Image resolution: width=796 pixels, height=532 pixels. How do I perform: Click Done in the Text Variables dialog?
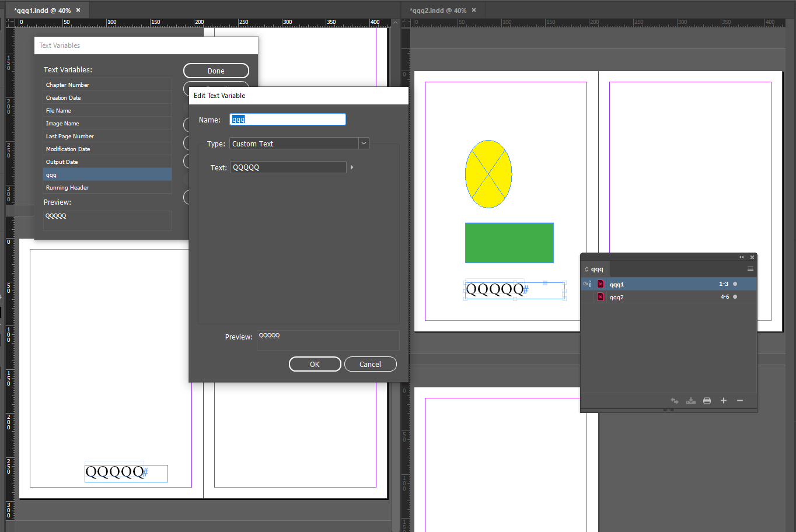click(x=216, y=71)
